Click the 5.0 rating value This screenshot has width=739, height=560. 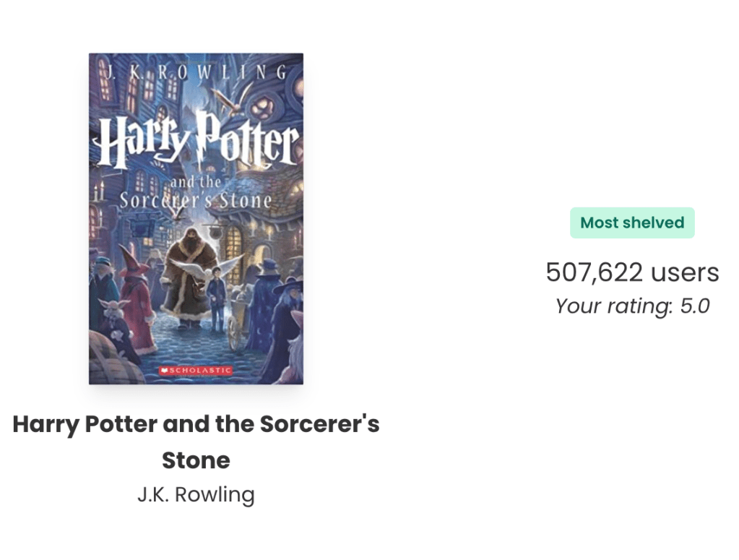coord(695,306)
